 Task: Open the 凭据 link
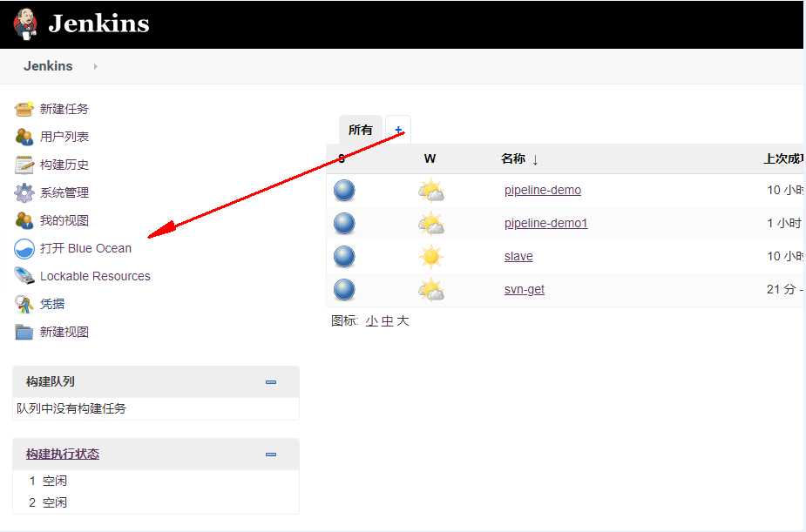pyautogui.click(x=52, y=304)
